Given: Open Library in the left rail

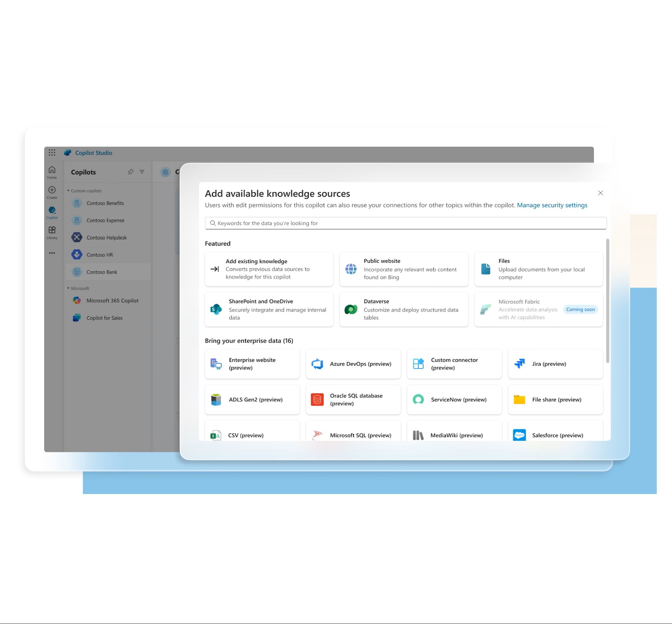Looking at the screenshot, I should pyautogui.click(x=52, y=233).
